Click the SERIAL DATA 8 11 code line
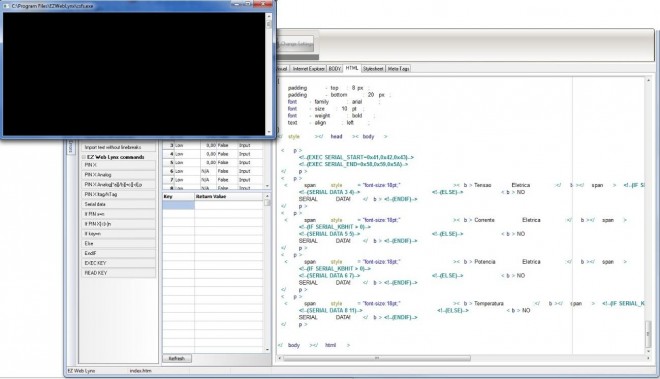The width and height of the screenshot is (660, 379). (330, 310)
